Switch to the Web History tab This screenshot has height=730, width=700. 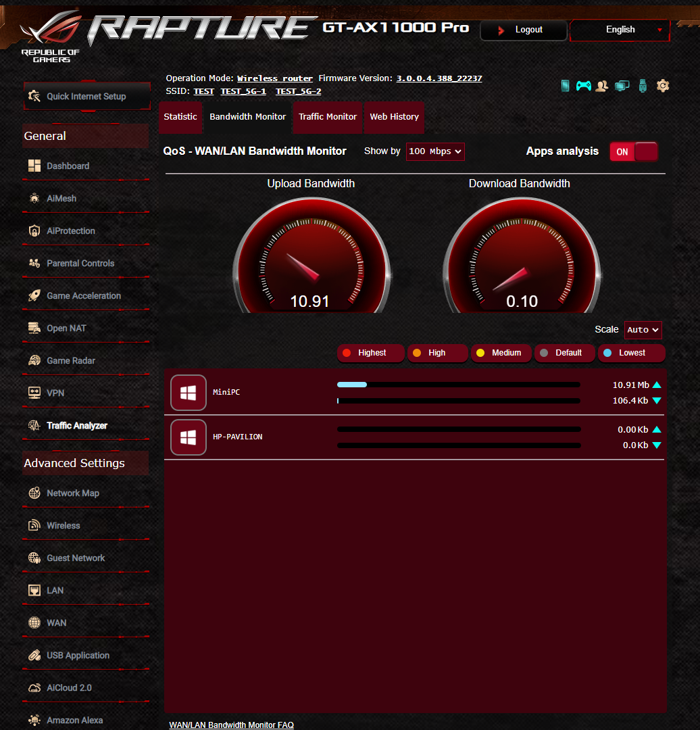(394, 118)
